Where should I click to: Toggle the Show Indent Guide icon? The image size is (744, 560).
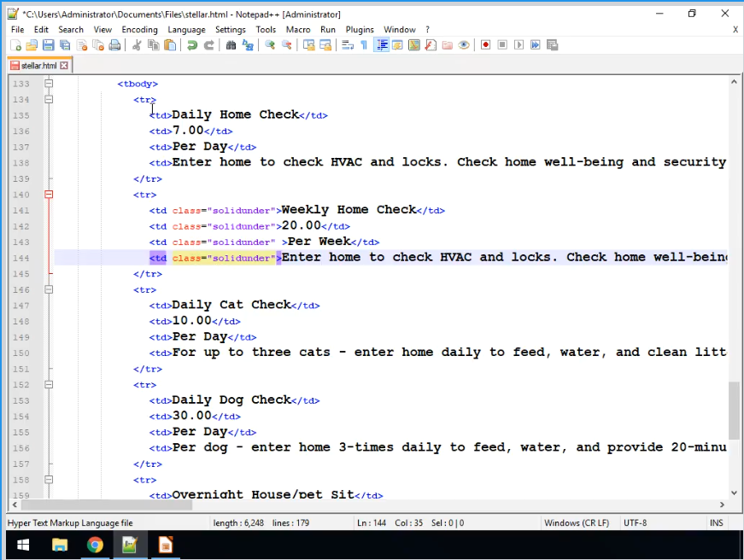381,45
